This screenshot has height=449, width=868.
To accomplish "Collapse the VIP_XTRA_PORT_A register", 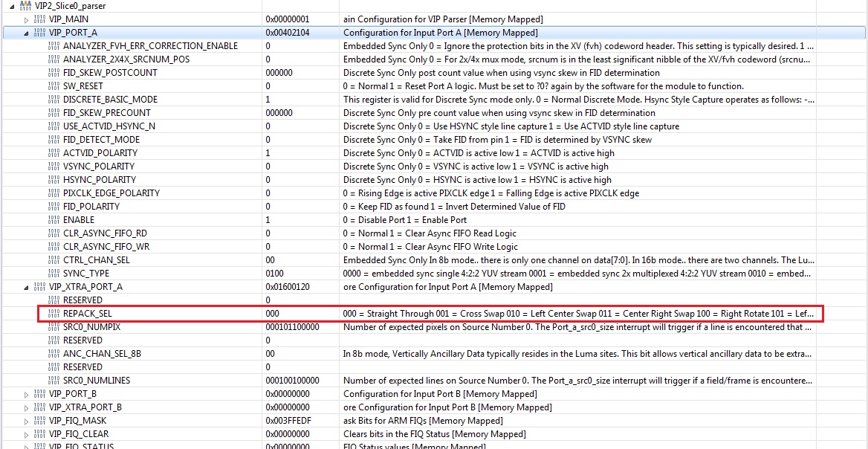I will pos(26,287).
